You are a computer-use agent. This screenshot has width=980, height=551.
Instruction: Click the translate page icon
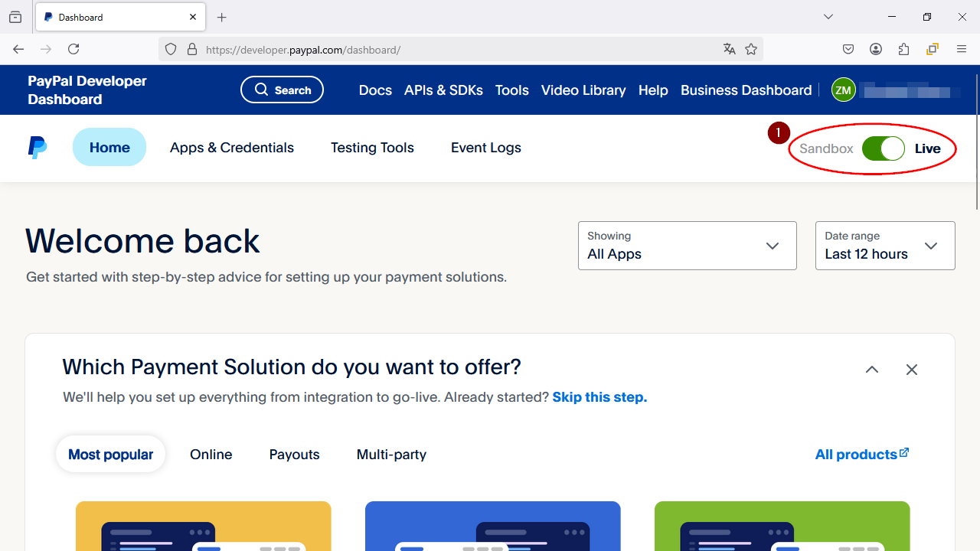(729, 49)
